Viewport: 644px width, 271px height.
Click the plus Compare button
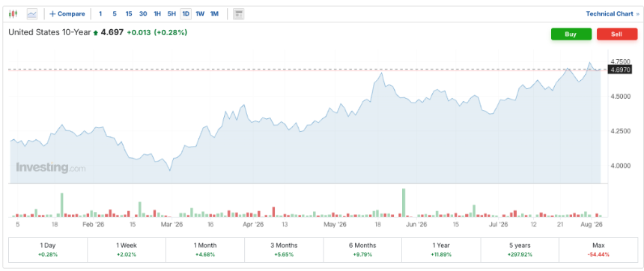coord(67,14)
